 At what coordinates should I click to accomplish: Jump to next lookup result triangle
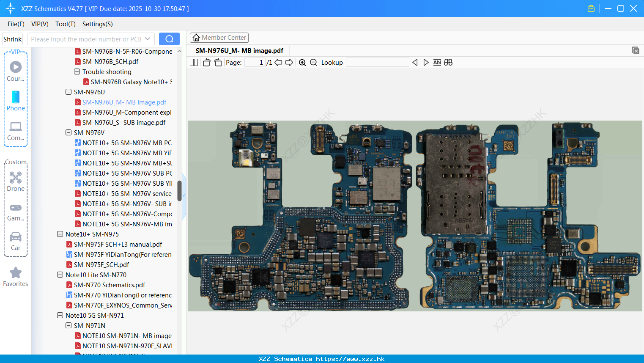pyautogui.click(x=426, y=63)
